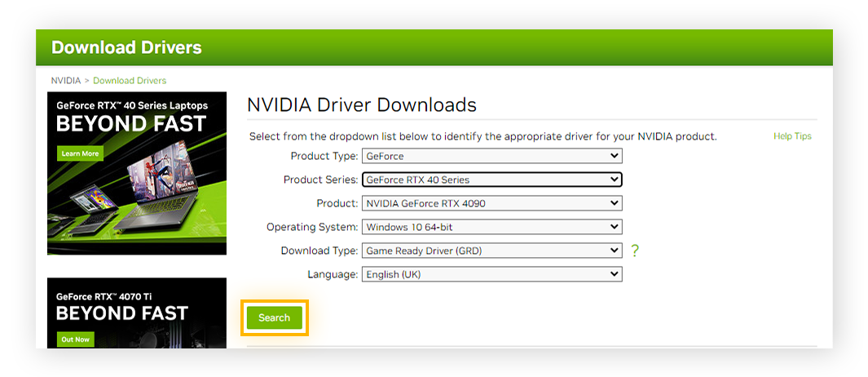Click the Product Series dropdown arrow
The height and width of the screenshot is (377, 868).
(x=614, y=180)
